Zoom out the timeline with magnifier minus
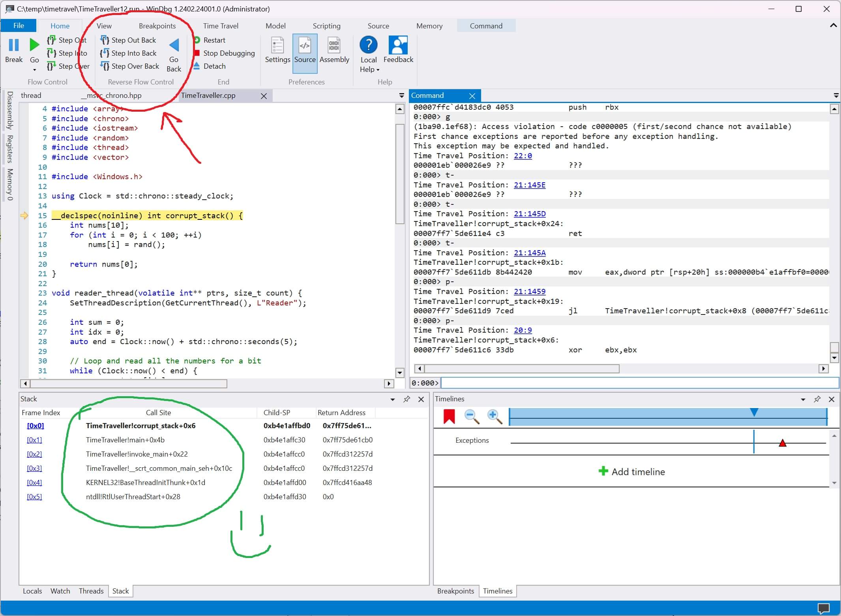The width and height of the screenshot is (841, 616). 472,416
